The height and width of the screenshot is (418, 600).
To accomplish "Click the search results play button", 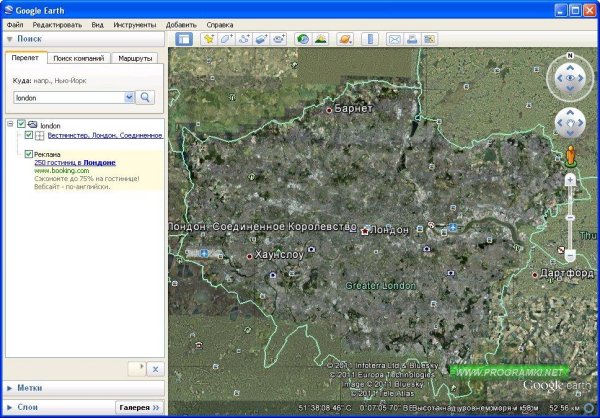I will 137,369.
